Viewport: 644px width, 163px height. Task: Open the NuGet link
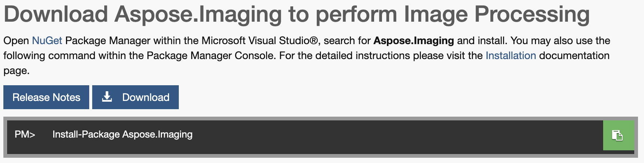click(47, 40)
